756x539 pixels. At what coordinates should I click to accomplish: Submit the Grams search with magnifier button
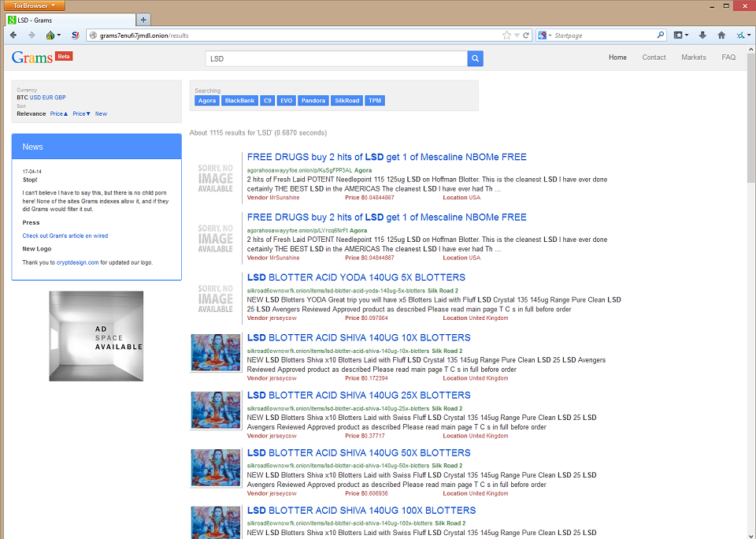pos(475,58)
